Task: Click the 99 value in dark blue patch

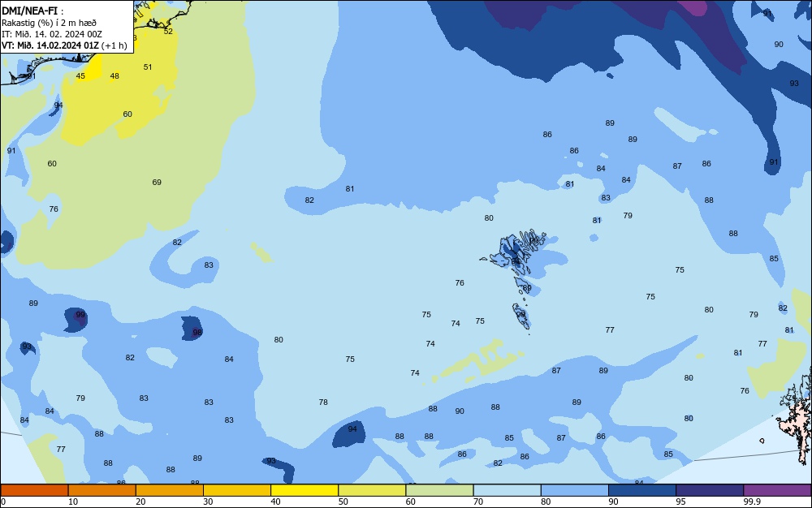Action: (80, 315)
